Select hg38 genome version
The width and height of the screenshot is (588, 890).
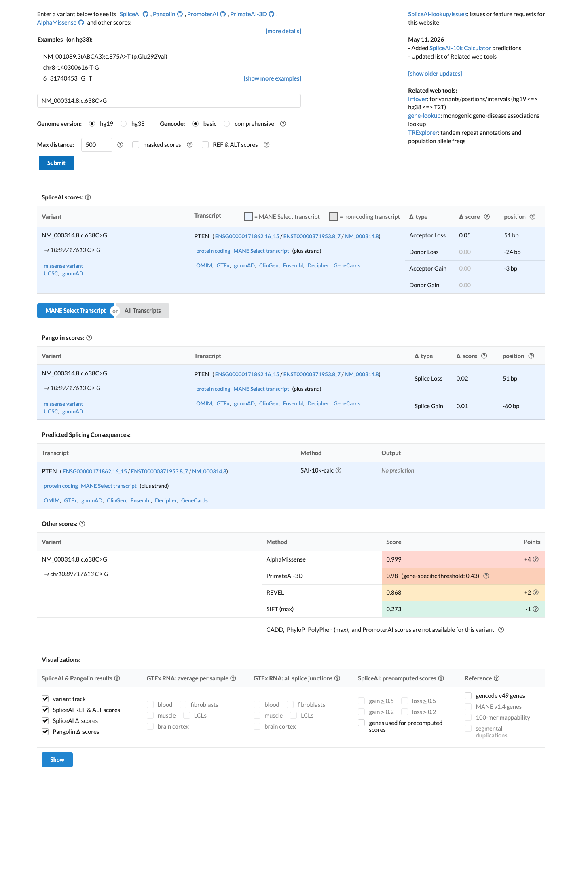(124, 124)
